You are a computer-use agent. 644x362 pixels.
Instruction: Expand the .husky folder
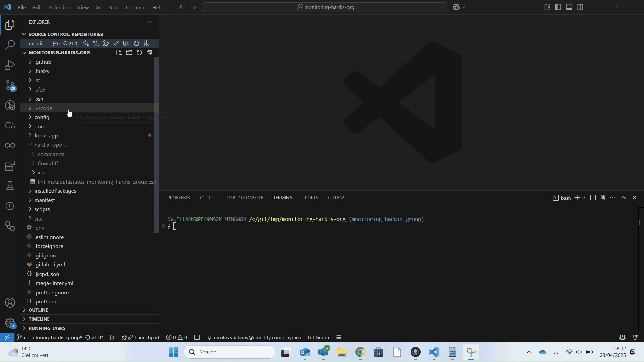pyautogui.click(x=89, y=71)
